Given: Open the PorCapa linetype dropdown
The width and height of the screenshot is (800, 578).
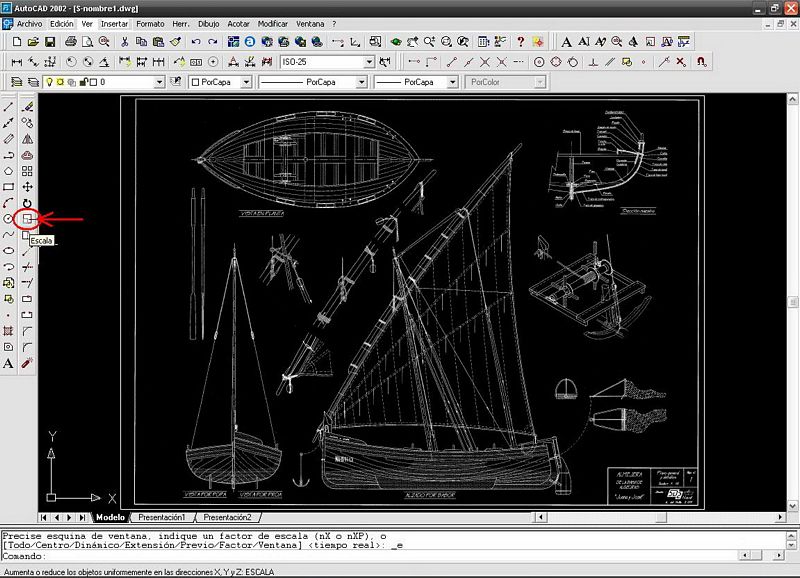Looking at the screenshot, I should [361, 82].
